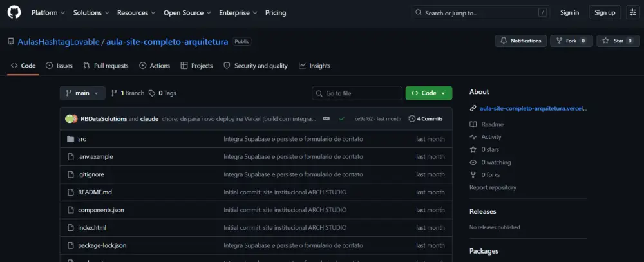This screenshot has height=262, width=644.
Task: Switch to the Actions tab
Action: click(155, 66)
